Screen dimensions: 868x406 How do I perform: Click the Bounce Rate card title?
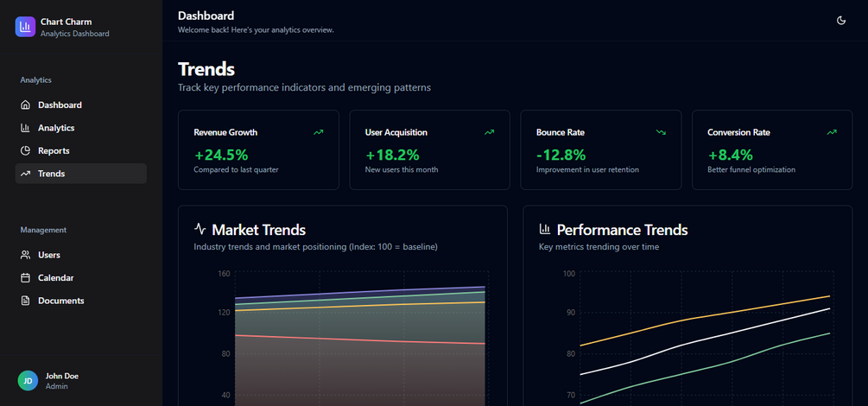coord(561,132)
